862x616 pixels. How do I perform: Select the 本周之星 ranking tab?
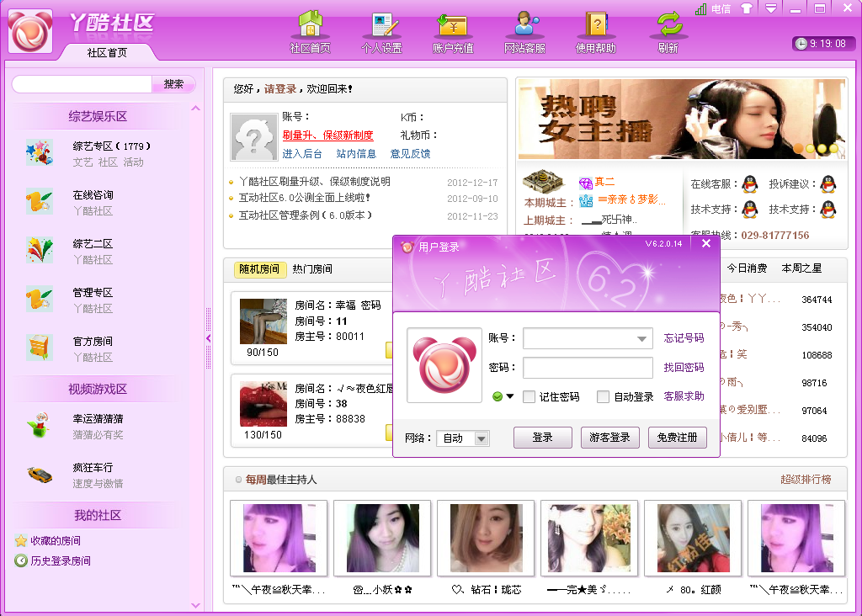coord(801,268)
